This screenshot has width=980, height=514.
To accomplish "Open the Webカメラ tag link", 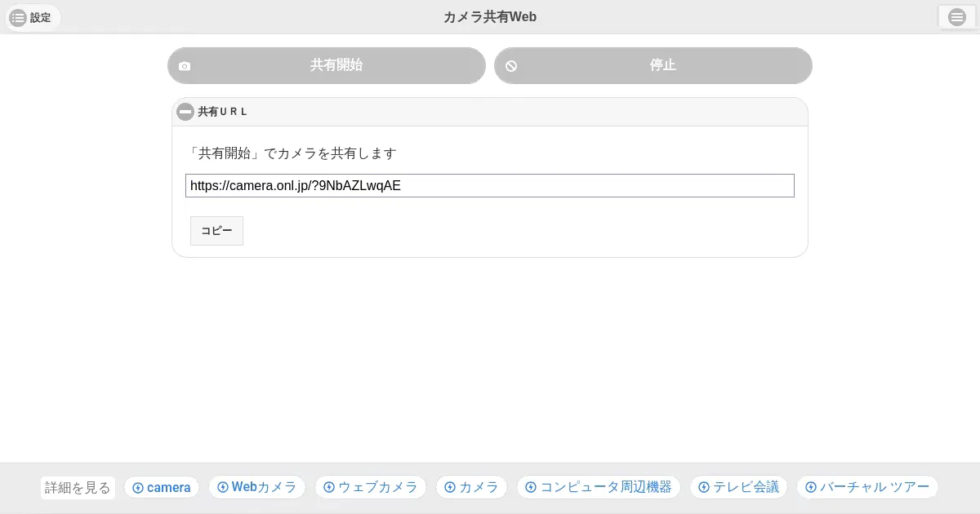I will [257, 488].
